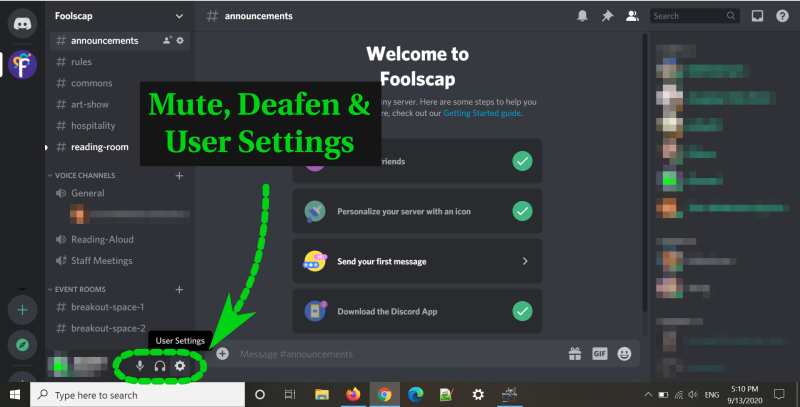Collapse the EVENT ROOMS category
The image size is (800, 407).
[x=77, y=289]
